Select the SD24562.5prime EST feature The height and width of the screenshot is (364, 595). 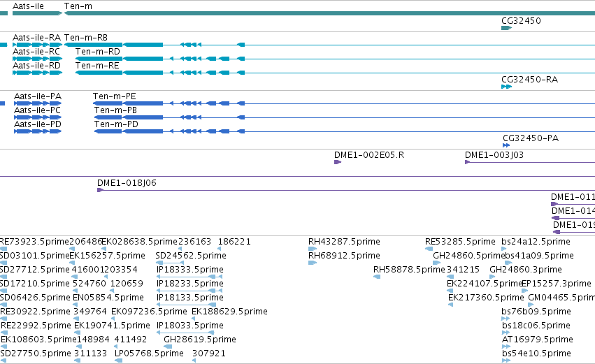[170, 263]
